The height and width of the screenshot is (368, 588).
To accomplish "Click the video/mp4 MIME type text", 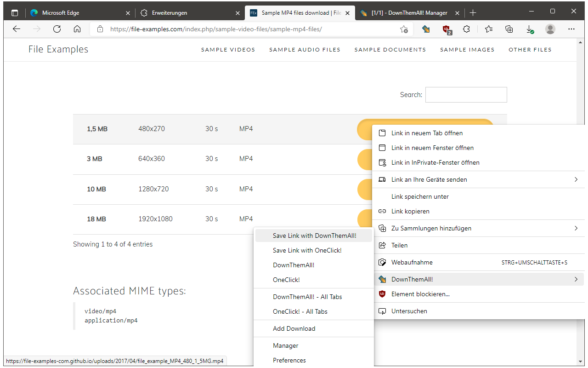I will click(x=101, y=311).
